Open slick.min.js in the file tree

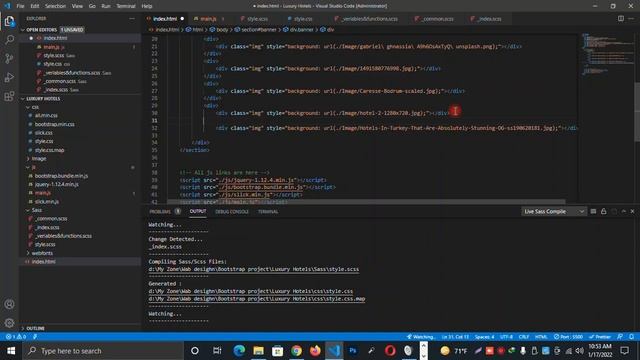pyautogui.click(x=47, y=202)
